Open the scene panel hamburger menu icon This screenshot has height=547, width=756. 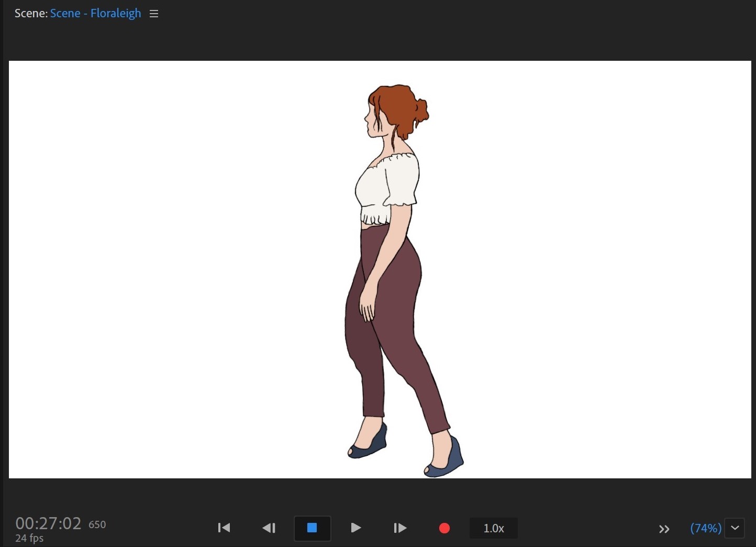153,14
